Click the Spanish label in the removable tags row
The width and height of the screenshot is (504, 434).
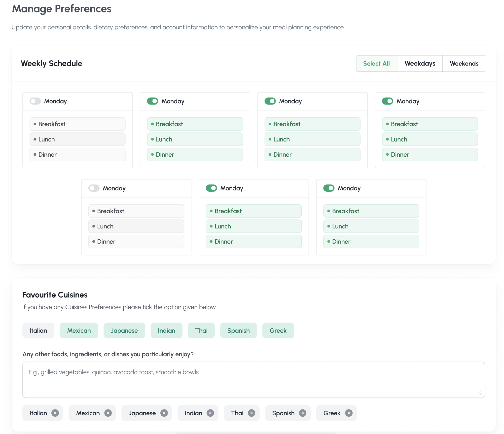point(283,413)
